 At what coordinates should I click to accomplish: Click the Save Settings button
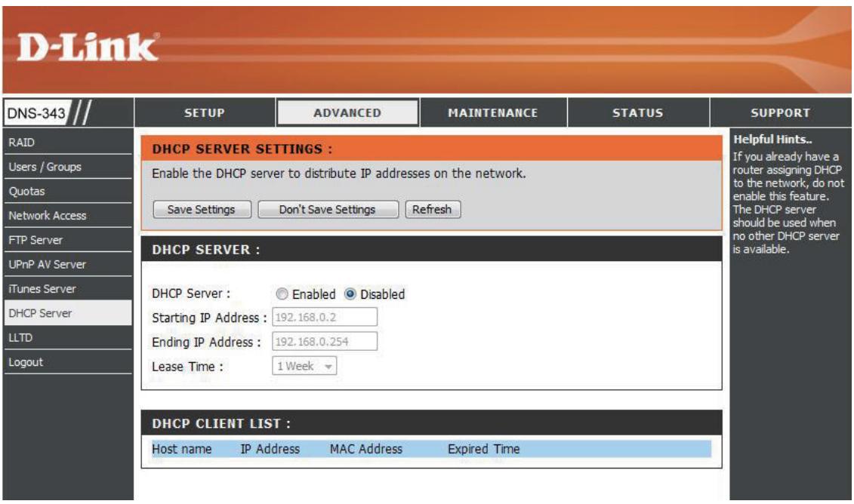202,210
